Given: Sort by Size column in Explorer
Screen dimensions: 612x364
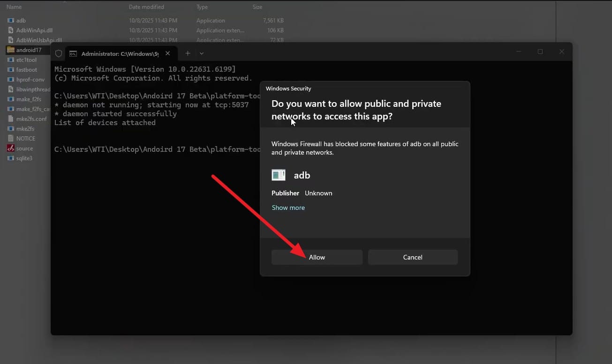Looking at the screenshot, I should click(x=257, y=7).
